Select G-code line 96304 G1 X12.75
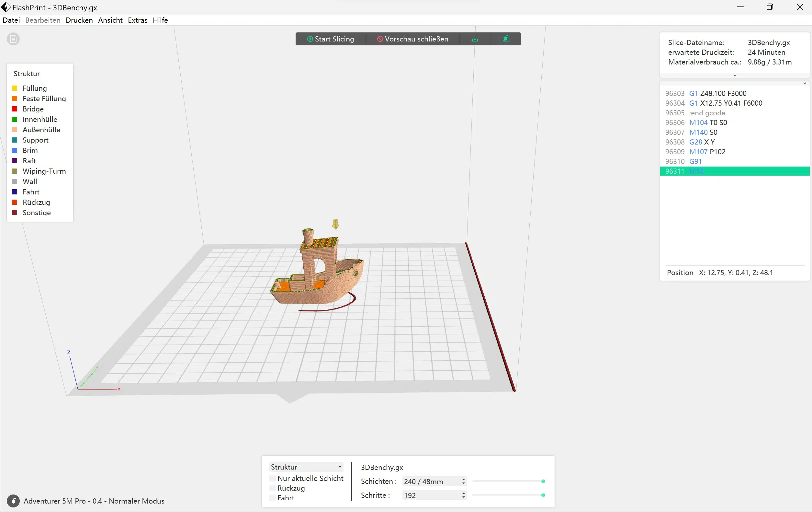 tap(735, 103)
